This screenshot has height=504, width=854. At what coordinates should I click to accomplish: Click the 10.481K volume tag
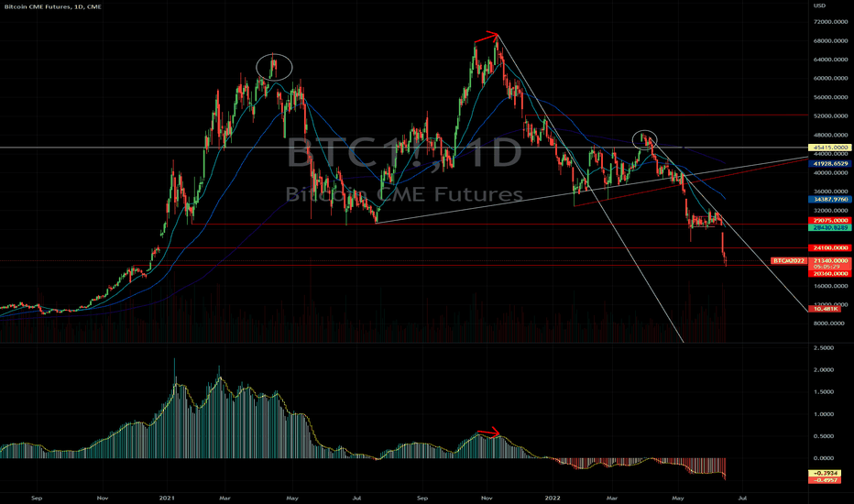click(x=826, y=309)
